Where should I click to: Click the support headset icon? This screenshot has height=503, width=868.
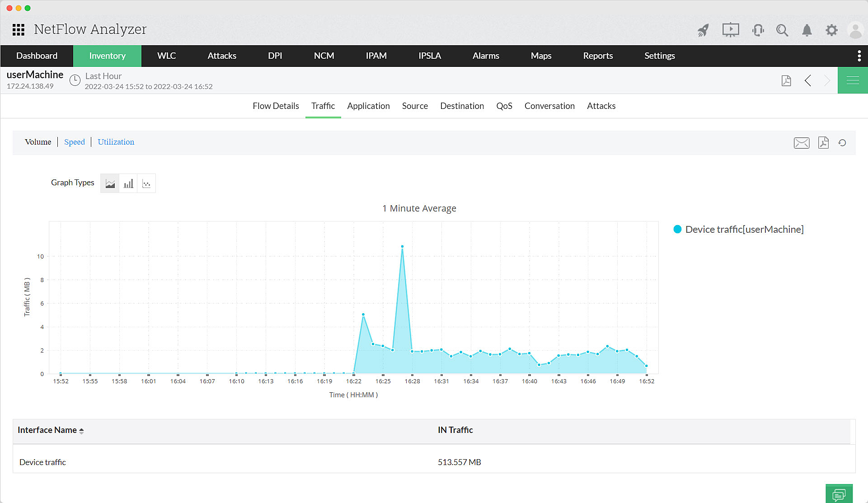click(758, 30)
